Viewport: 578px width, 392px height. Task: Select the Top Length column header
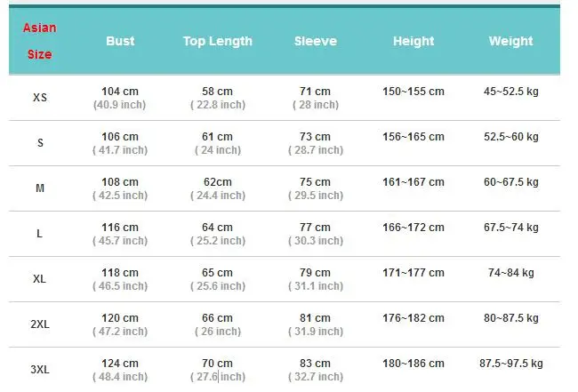click(x=218, y=41)
